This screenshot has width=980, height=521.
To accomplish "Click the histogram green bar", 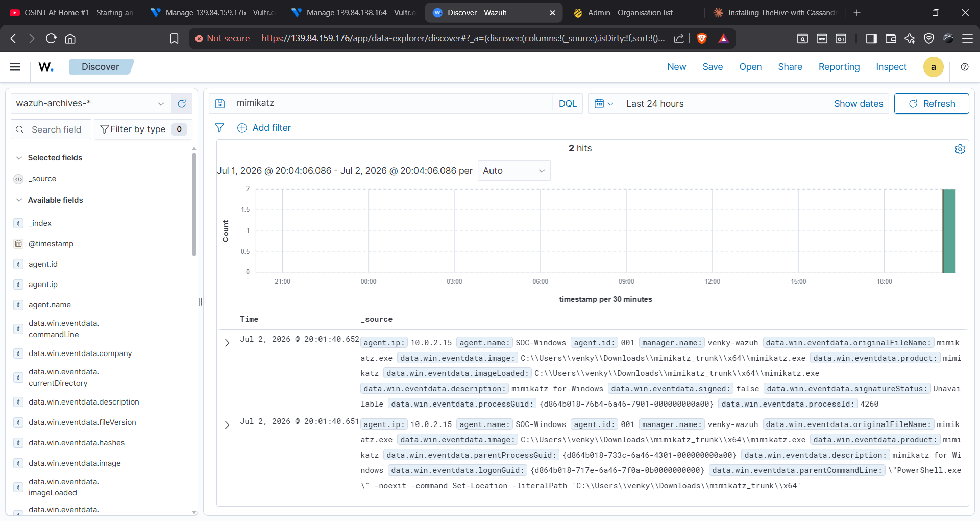I will (949, 231).
